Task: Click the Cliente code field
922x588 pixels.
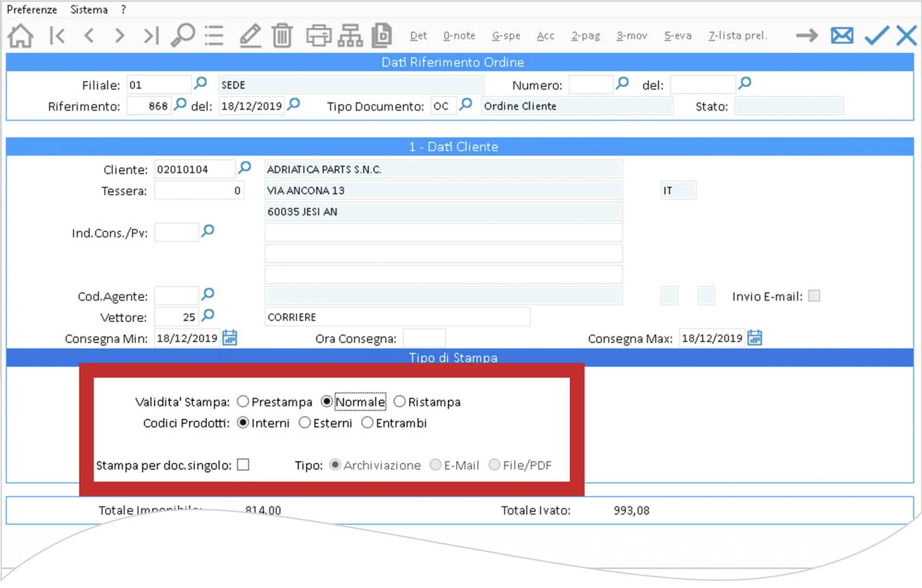Action: (195, 169)
